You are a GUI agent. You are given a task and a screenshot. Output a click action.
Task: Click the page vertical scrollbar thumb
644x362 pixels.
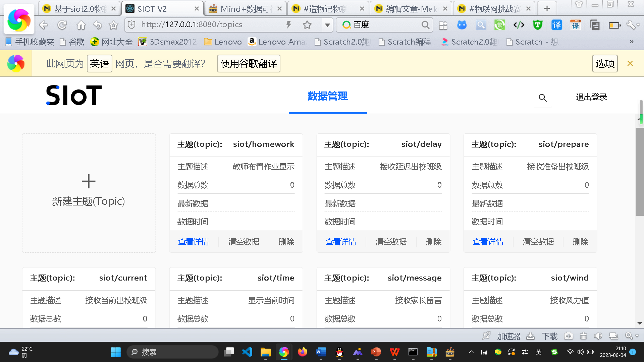640,172
